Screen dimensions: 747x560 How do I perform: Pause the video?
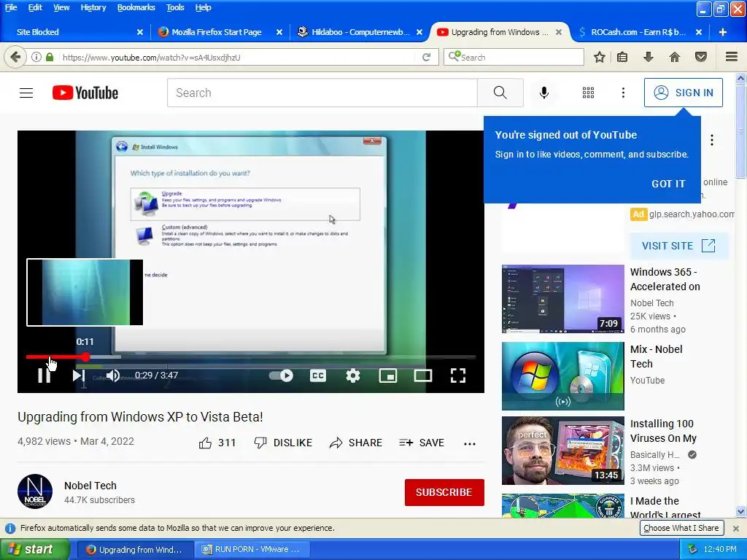44,376
